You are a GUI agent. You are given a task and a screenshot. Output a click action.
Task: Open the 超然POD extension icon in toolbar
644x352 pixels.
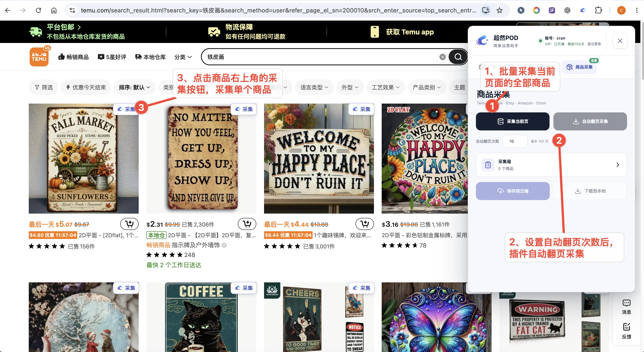[583, 10]
